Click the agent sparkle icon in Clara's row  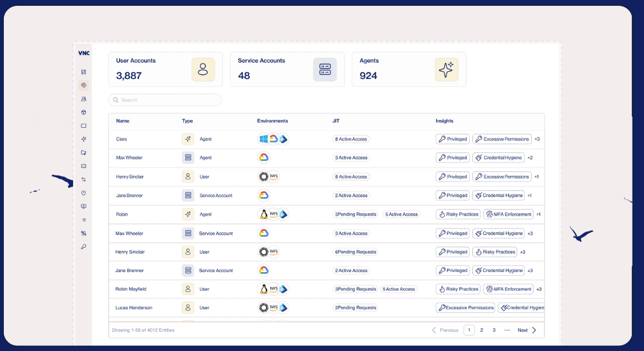tap(188, 139)
